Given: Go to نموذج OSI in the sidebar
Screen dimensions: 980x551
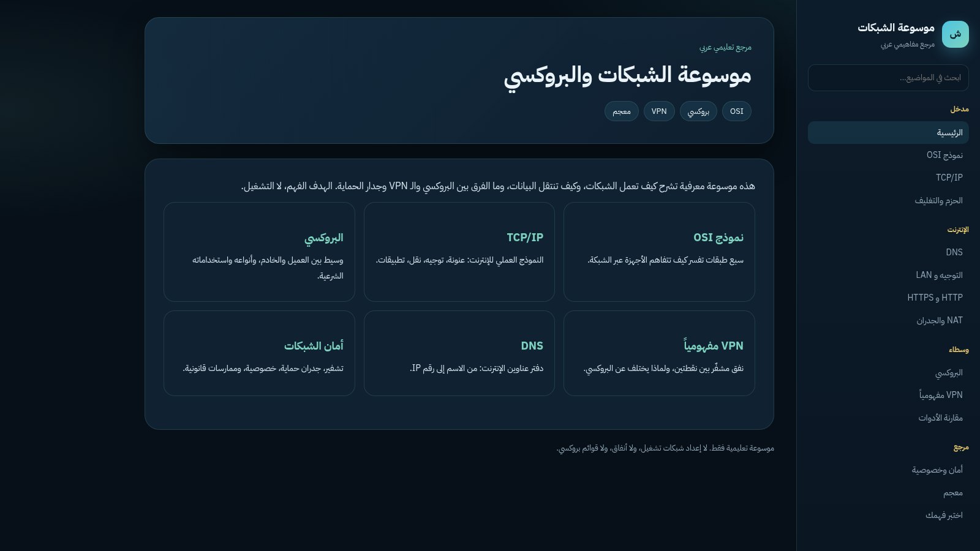Looking at the screenshot, I should tap(888, 156).
